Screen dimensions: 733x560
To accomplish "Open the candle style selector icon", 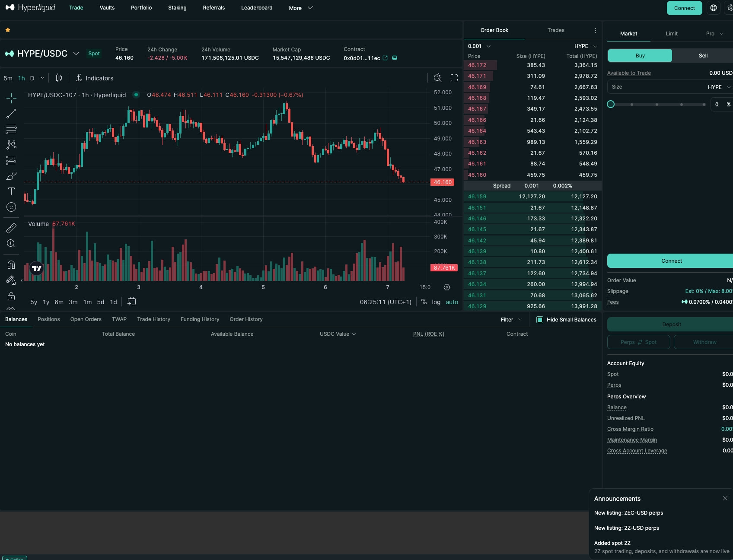I will [59, 78].
